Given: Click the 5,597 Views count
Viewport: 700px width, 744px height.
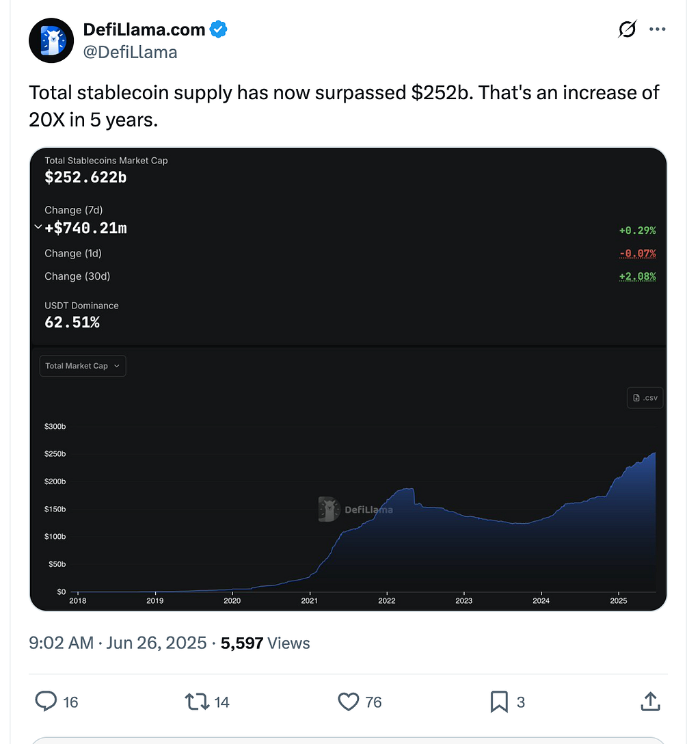Looking at the screenshot, I should point(265,643).
